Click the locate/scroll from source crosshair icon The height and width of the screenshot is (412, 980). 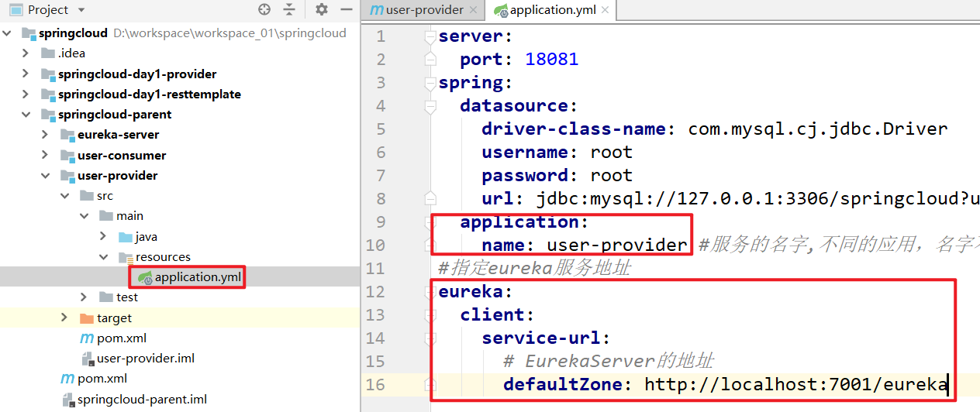click(x=264, y=10)
